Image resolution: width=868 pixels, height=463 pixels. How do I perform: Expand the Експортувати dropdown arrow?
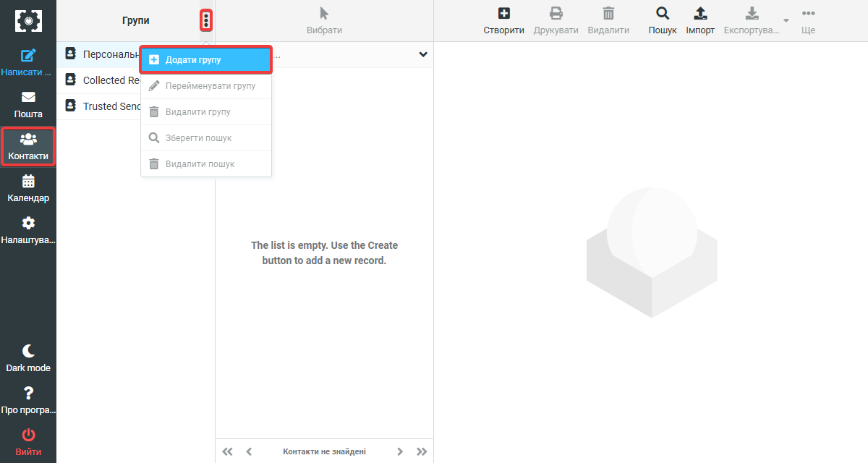pyautogui.click(x=786, y=20)
